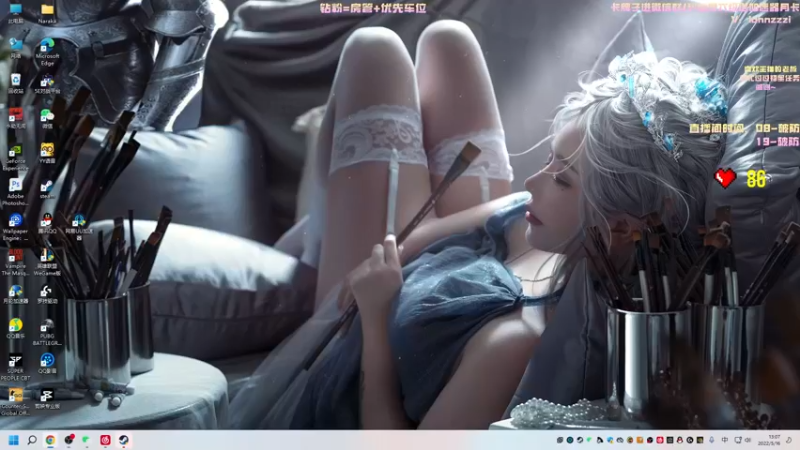800x450 pixels.
Task: Select the PUBG BATTLEGROUNDS shortcut
Action: pos(47,332)
